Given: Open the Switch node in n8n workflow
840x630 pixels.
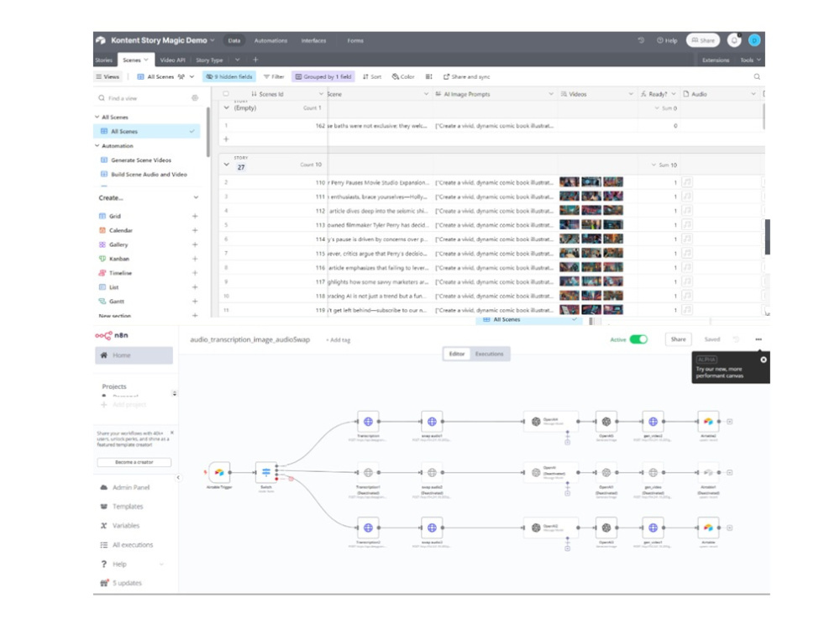Looking at the screenshot, I should tap(266, 472).
